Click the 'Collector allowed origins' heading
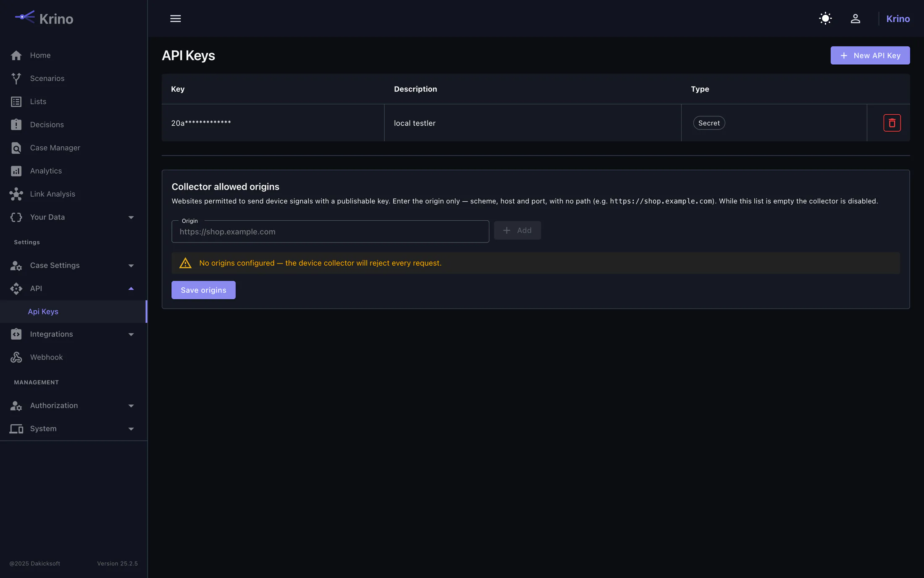 pos(225,187)
